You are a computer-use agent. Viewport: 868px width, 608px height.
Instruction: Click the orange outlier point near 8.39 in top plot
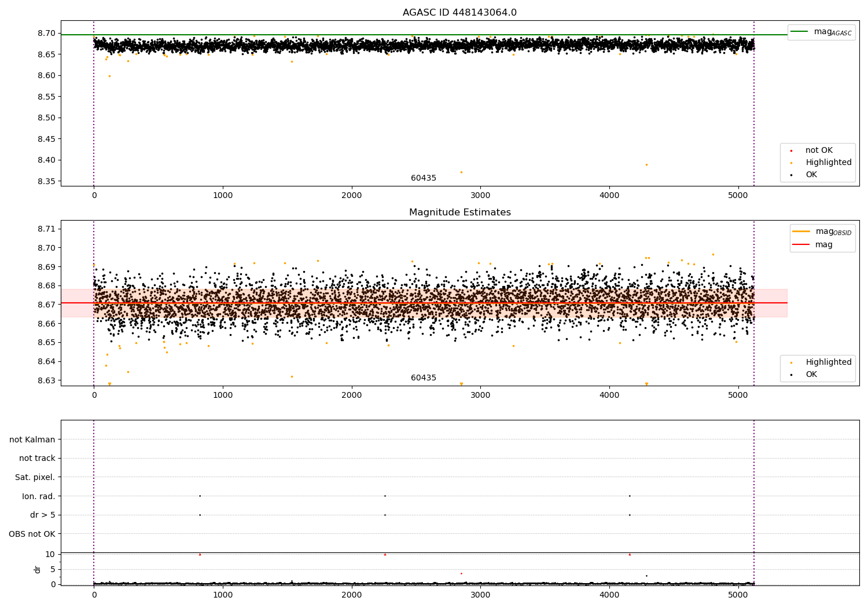(x=646, y=164)
